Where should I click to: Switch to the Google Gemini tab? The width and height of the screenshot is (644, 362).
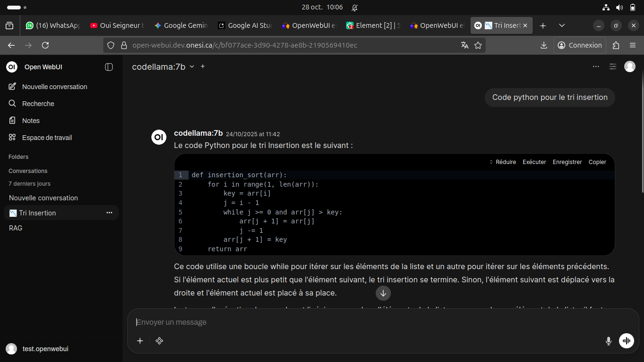[181, 25]
